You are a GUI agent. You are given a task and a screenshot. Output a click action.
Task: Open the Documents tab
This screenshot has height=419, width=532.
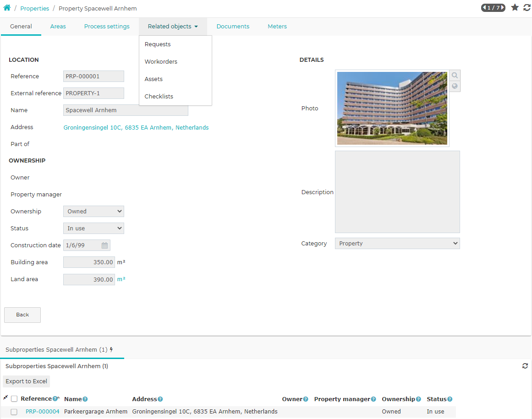pyautogui.click(x=233, y=27)
